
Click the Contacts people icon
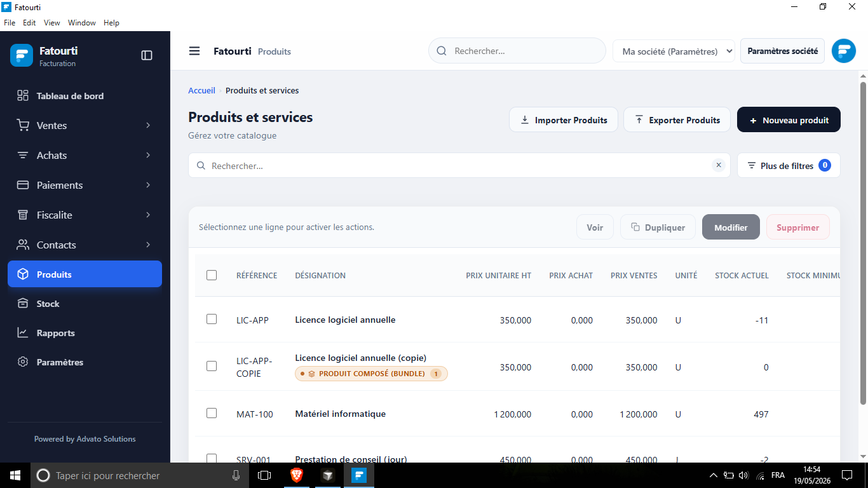(23, 245)
